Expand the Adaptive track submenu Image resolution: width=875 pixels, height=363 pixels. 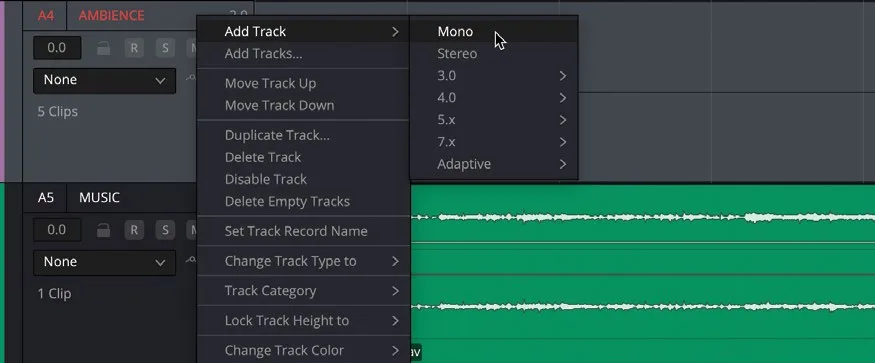[x=493, y=164]
